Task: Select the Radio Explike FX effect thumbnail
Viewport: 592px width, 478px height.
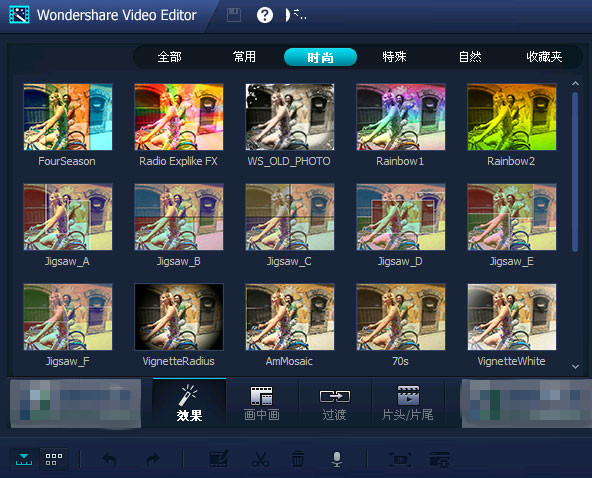Action: pos(179,117)
